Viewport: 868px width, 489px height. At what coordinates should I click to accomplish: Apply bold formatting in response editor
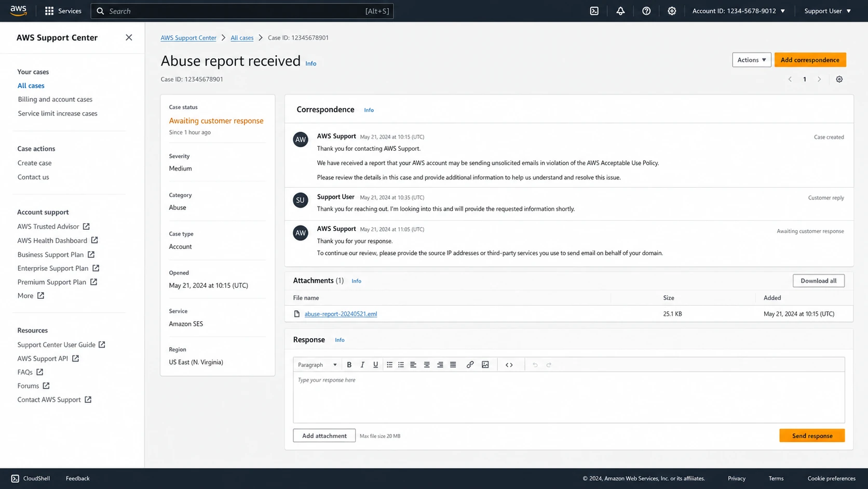click(349, 365)
